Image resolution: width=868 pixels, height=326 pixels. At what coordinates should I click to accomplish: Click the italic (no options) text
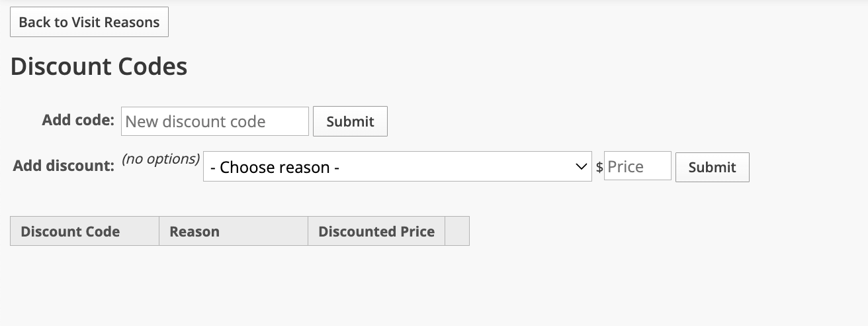(x=161, y=159)
